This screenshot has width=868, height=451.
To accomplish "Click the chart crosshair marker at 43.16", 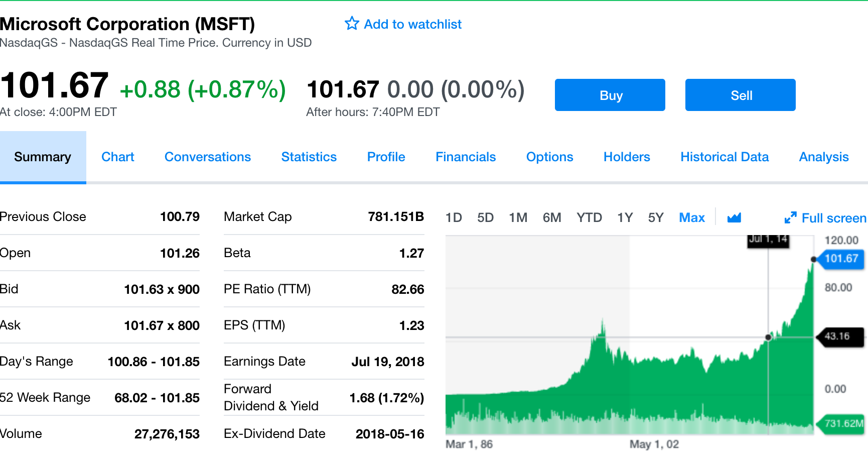I will click(x=768, y=337).
